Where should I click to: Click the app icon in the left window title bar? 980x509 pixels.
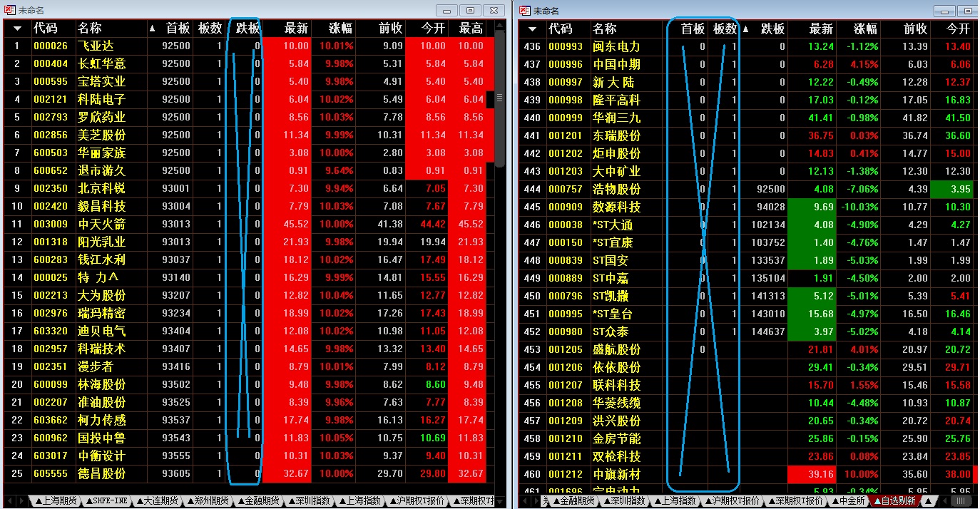click(9, 10)
